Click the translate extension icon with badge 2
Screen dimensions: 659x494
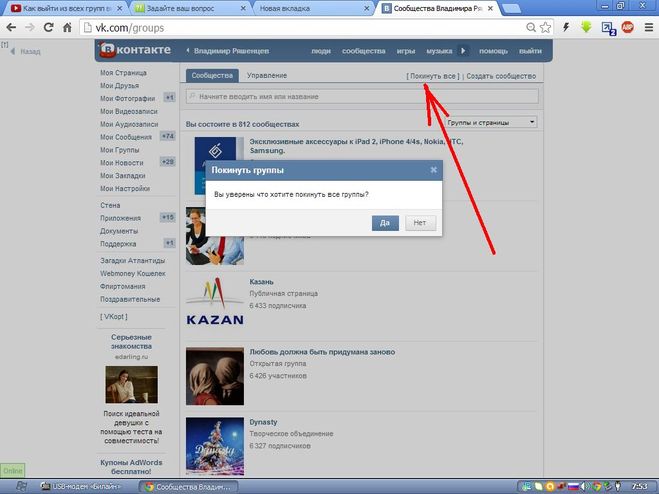tap(608, 28)
